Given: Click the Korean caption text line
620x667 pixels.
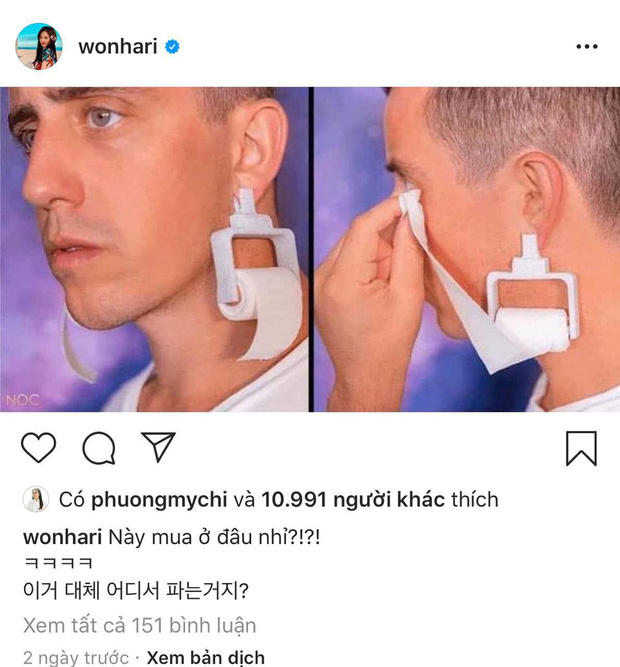Looking at the screenshot, I should [x=136, y=590].
